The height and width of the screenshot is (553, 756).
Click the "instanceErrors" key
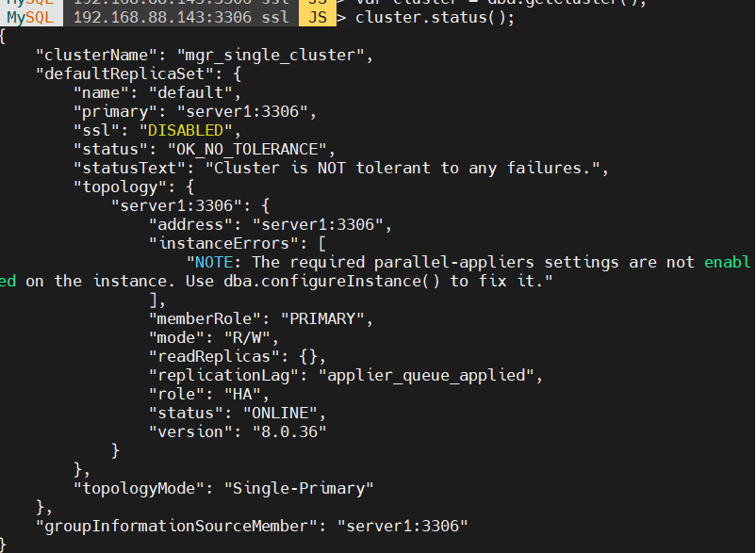point(223,244)
